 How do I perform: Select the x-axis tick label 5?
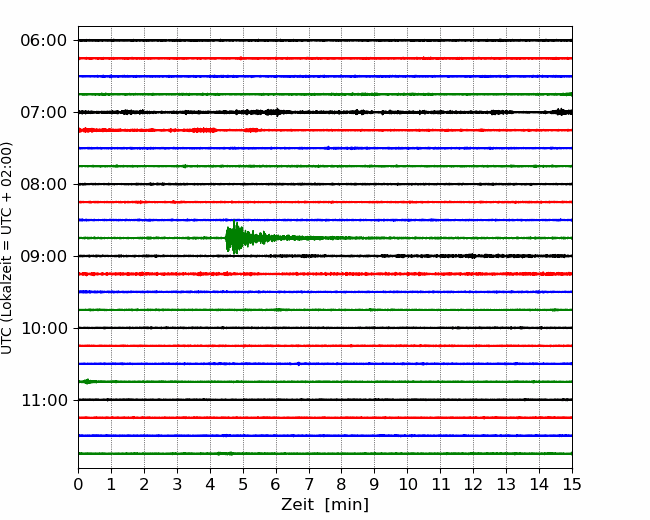(x=243, y=484)
